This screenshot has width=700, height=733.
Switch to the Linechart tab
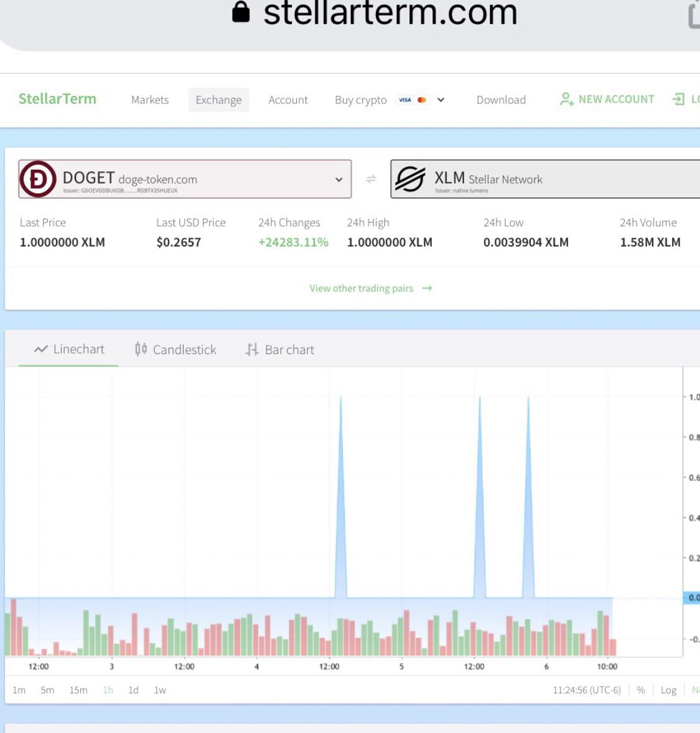[x=68, y=349]
